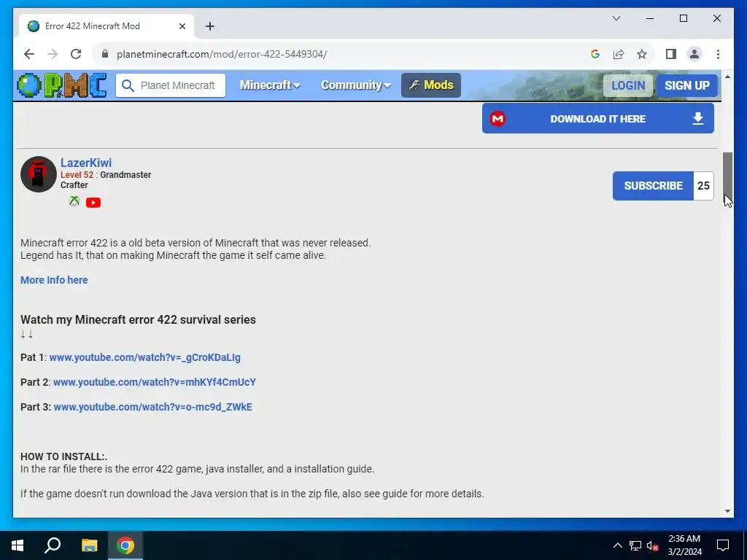747x560 pixels.
Task: Click LazerKiwi's avatar image
Action: coord(39,174)
